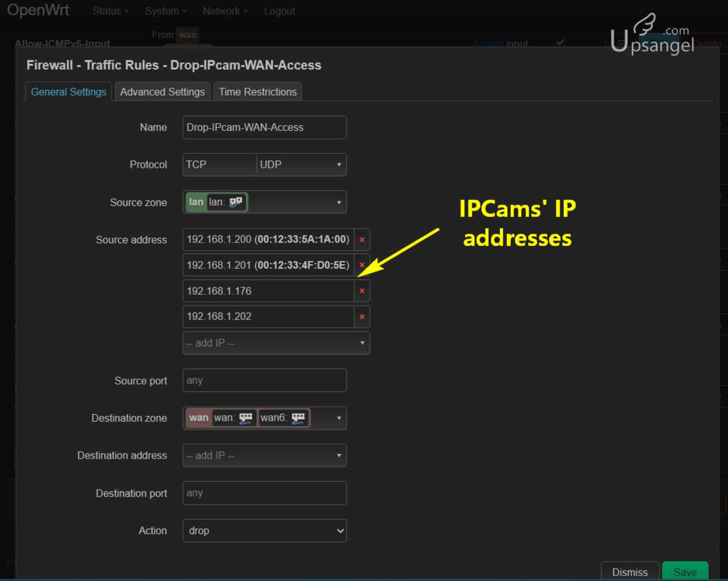Click inside the Destination port field
The image size is (728, 581).
coord(264,493)
